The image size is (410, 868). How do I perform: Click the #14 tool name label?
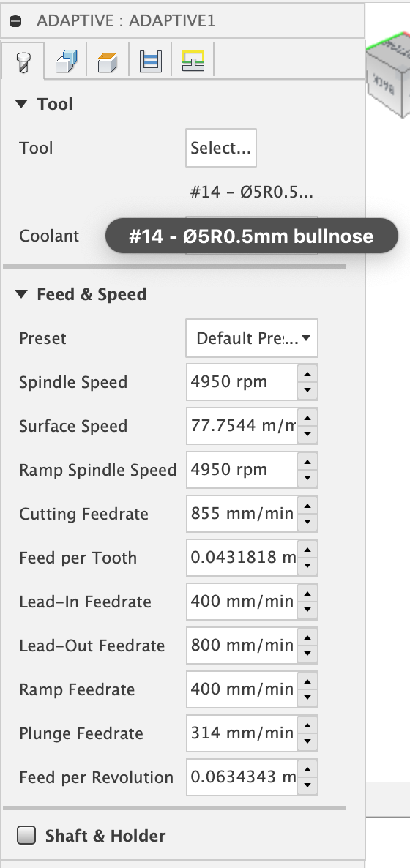pos(252,192)
